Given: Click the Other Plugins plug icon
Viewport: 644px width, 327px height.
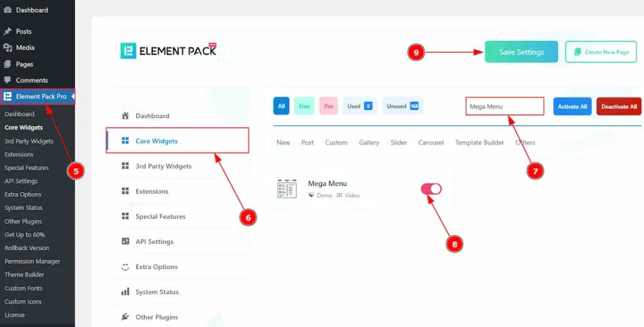Looking at the screenshot, I should [125, 317].
